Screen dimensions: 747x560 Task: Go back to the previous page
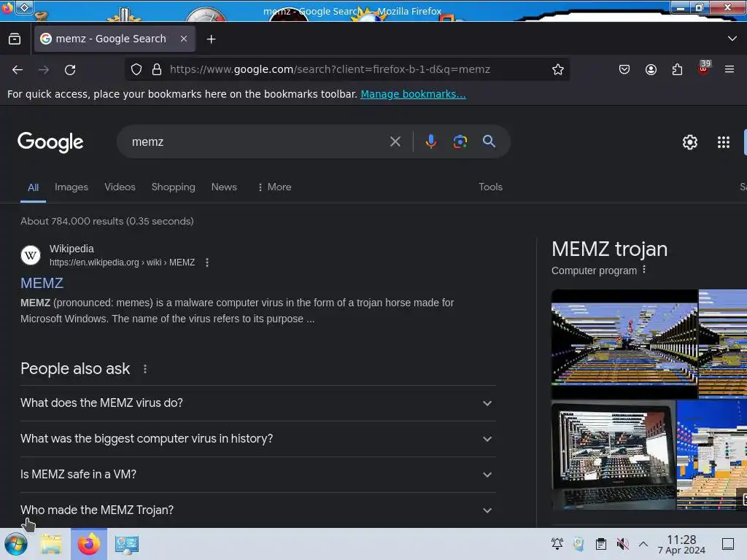click(x=18, y=70)
